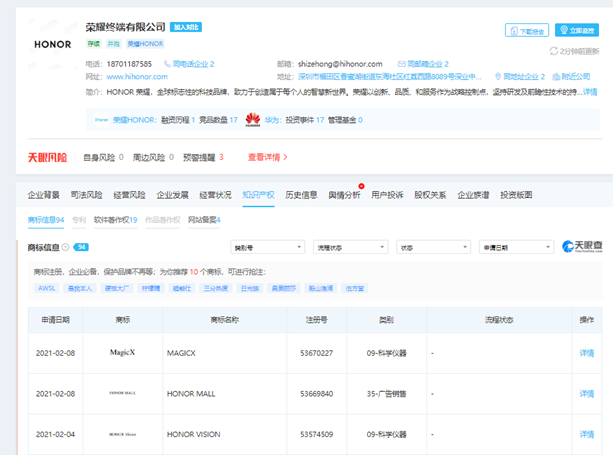Click the HONOR MALL trademark image
The image size is (613, 455).
click(x=122, y=393)
